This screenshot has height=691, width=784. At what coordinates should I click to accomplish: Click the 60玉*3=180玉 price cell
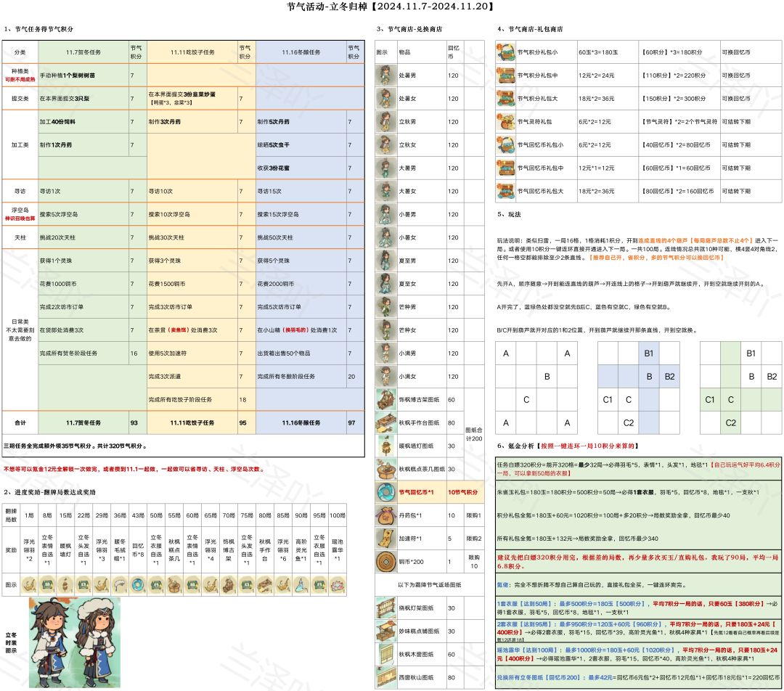click(x=608, y=52)
